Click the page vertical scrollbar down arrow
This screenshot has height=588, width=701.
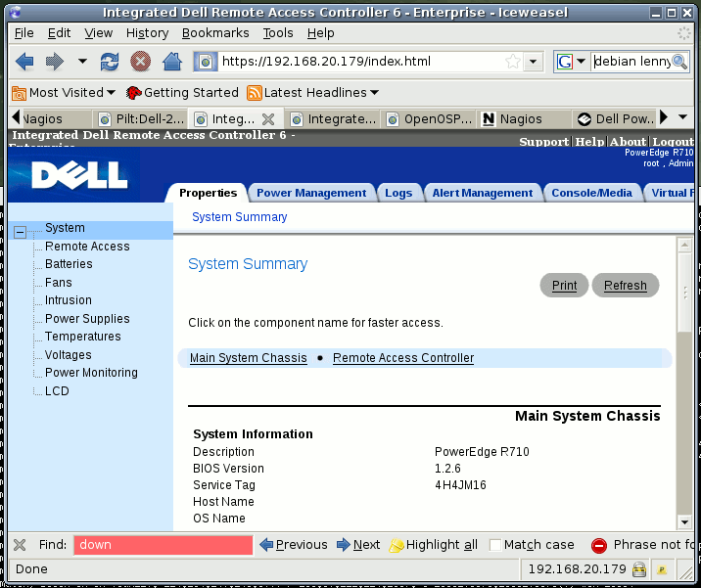684,521
